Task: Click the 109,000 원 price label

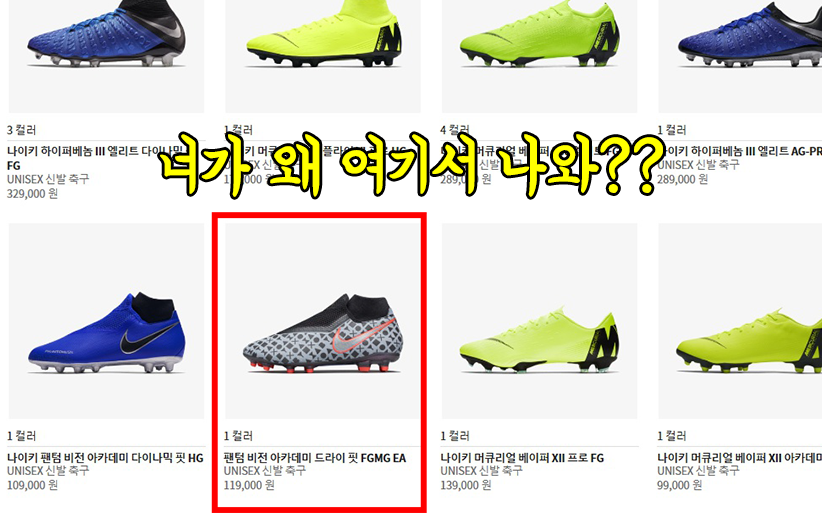Action: pos(33,485)
